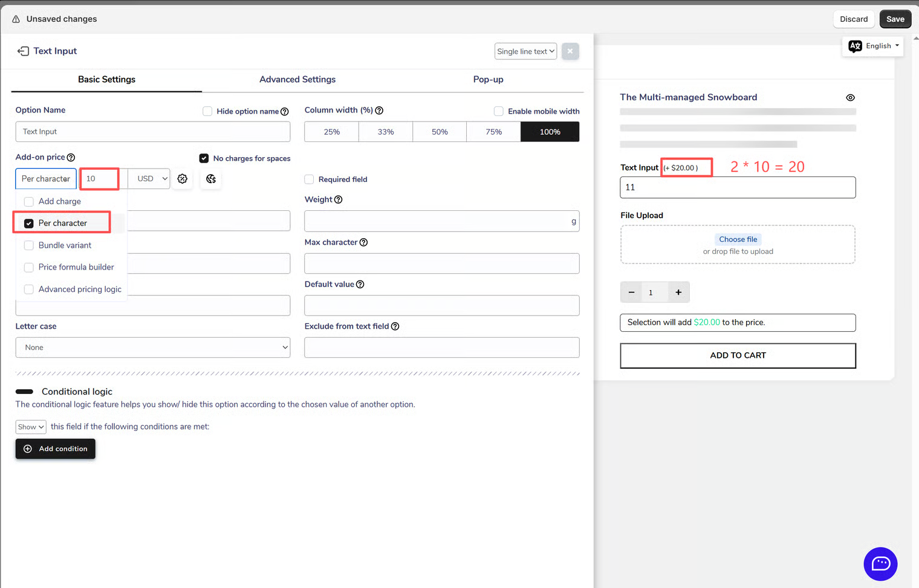Click the Save button
The width and height of the screenshot is (919, 588).
895,19
